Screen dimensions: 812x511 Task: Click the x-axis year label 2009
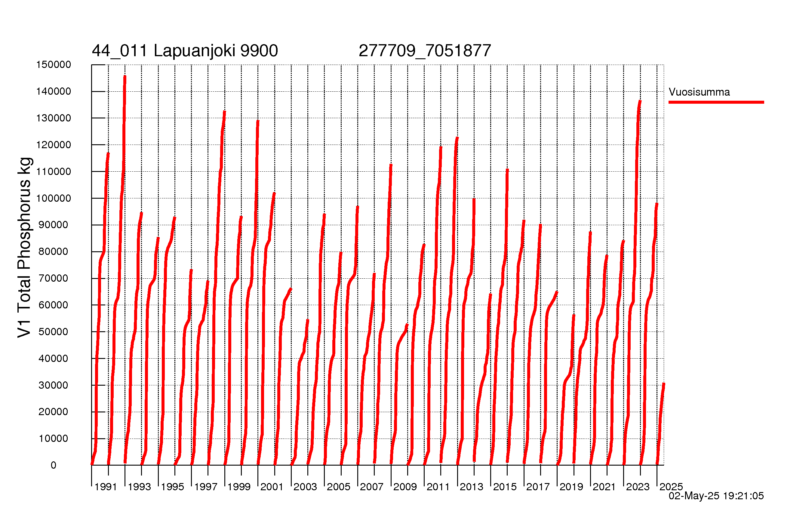(x=405, y=487)
